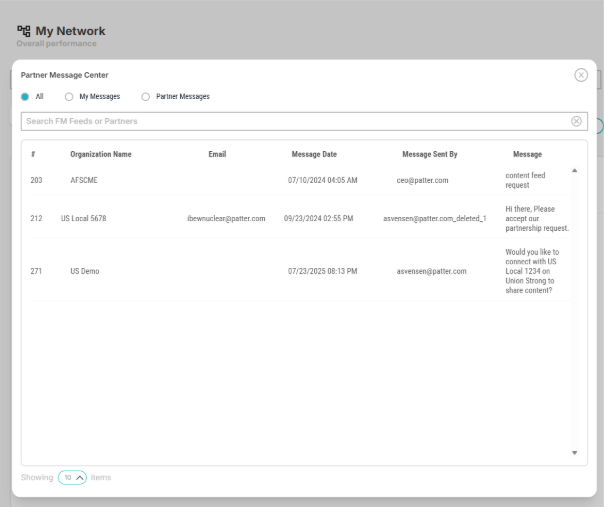
Task: Click the message list scroll-down arrow
Action: coord(574,453)
